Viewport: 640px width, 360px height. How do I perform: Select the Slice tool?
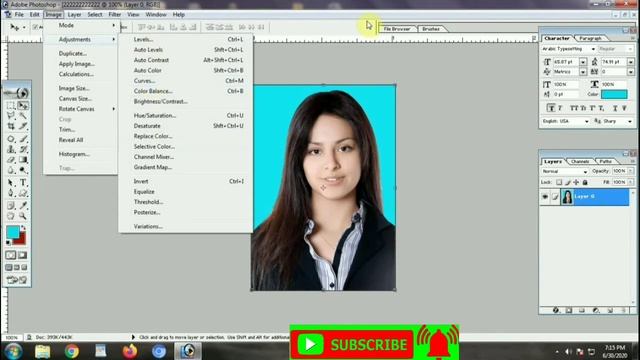pos(23,126)
